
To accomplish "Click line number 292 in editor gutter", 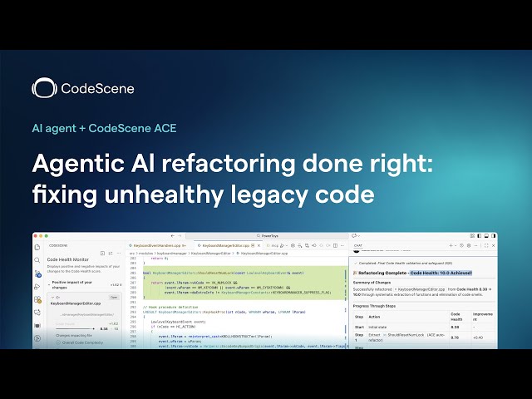I will pyautogui.click(x=133, y=307).
